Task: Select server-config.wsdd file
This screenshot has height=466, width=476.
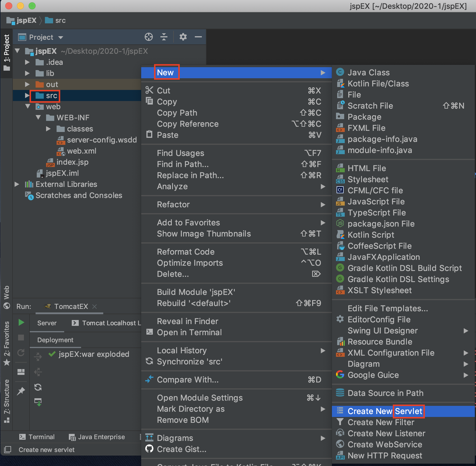Action: point(97,140)
